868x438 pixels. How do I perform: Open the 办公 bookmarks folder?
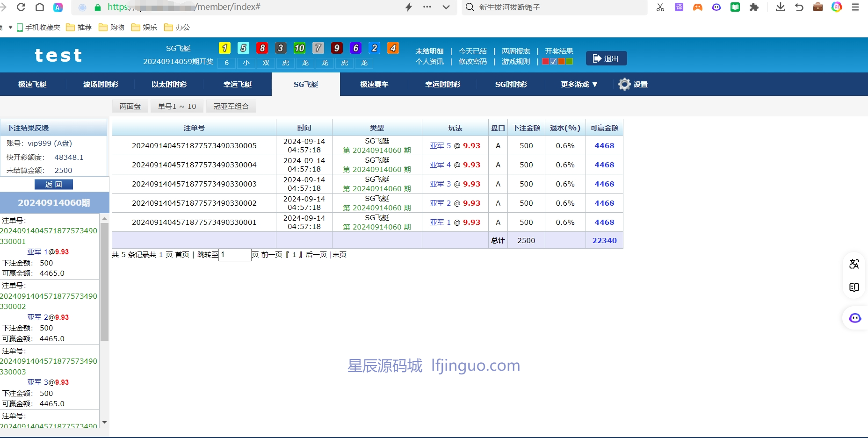177,27
